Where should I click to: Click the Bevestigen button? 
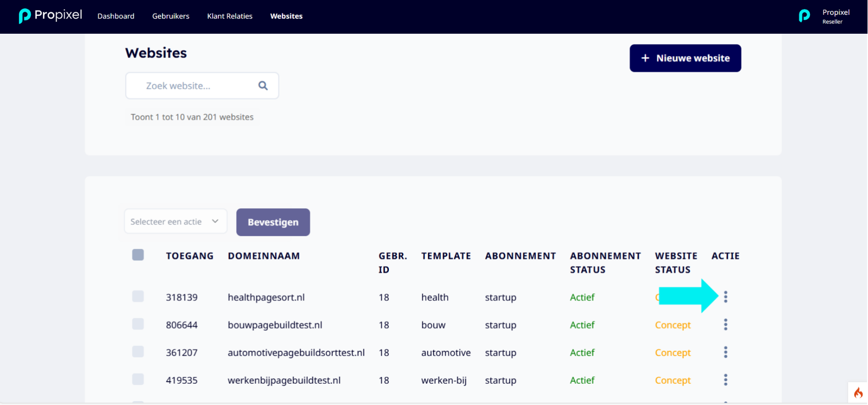tap(273, 222)
